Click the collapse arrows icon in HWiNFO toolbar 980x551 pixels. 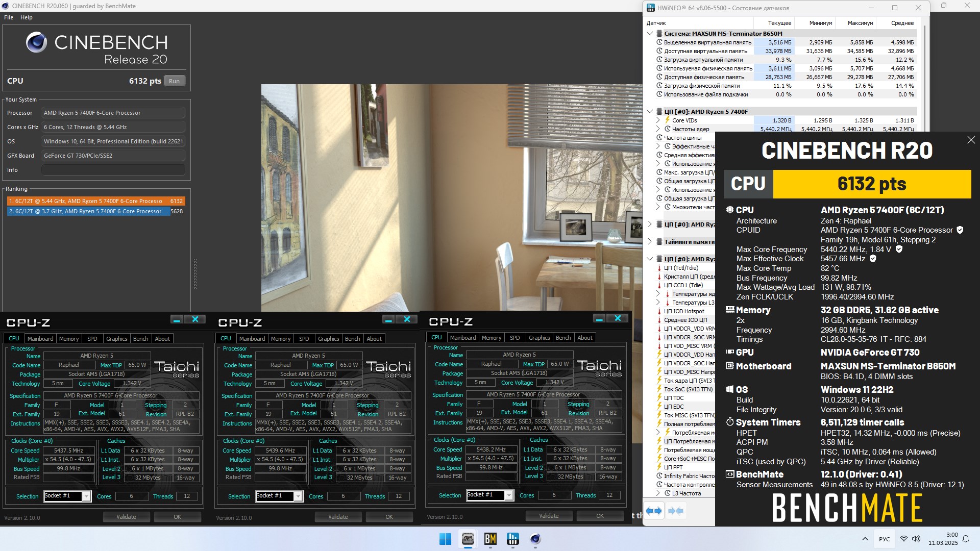coord(676,511)
